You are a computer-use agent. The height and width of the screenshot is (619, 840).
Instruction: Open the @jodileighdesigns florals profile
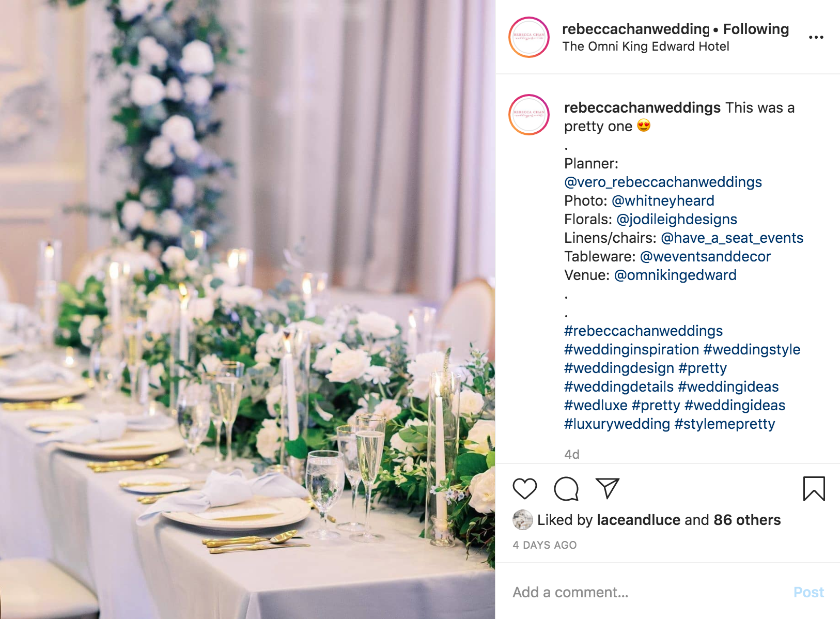click(x=677, y=219)
